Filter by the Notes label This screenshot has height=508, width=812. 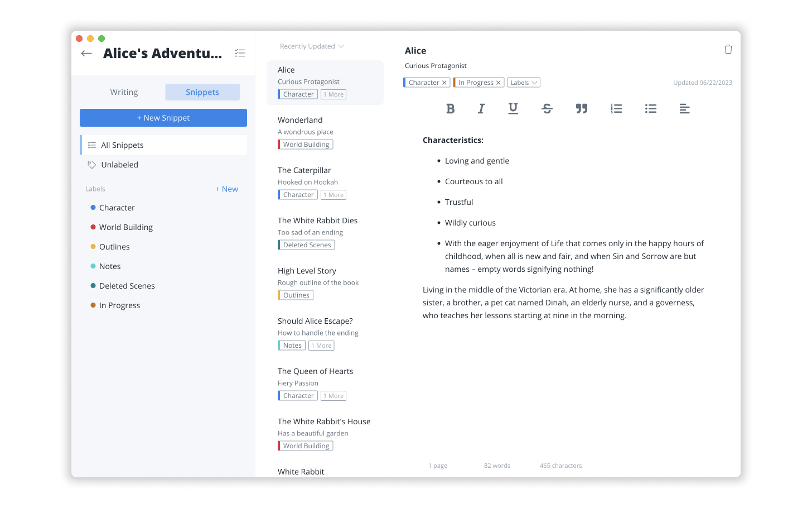106,266
